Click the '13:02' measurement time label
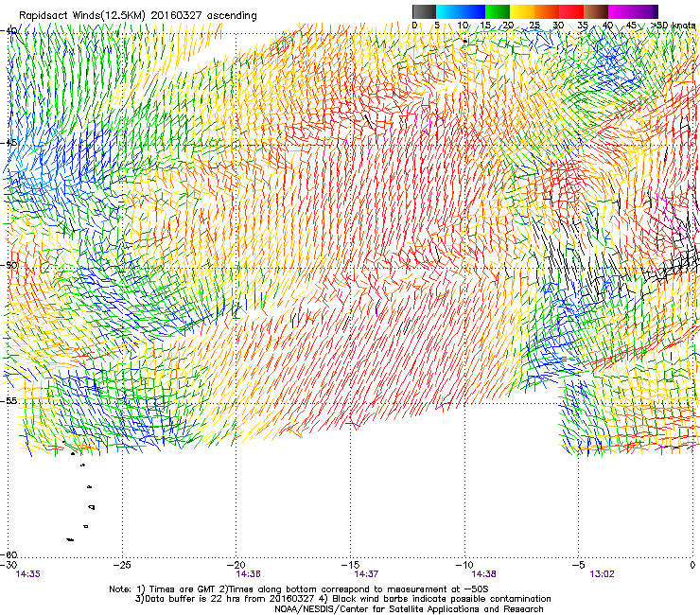Screen dimensions: 700x615 [x=602, y=574]
